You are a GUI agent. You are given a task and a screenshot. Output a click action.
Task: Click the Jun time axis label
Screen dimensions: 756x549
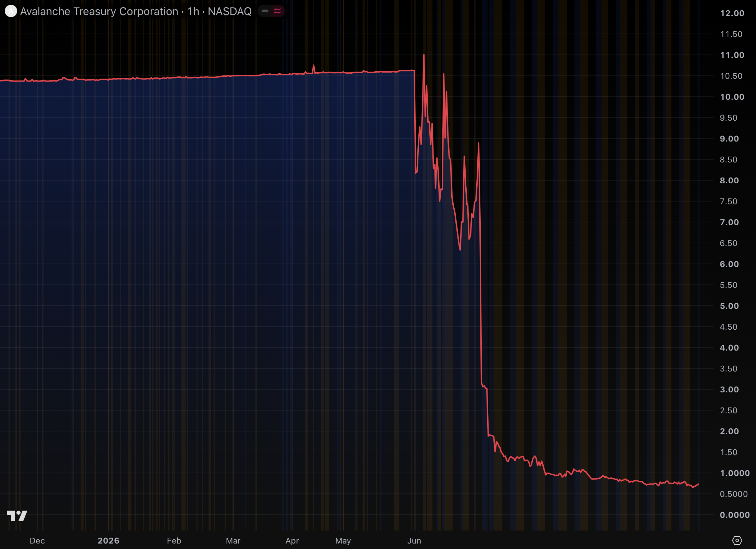[414, 541]
